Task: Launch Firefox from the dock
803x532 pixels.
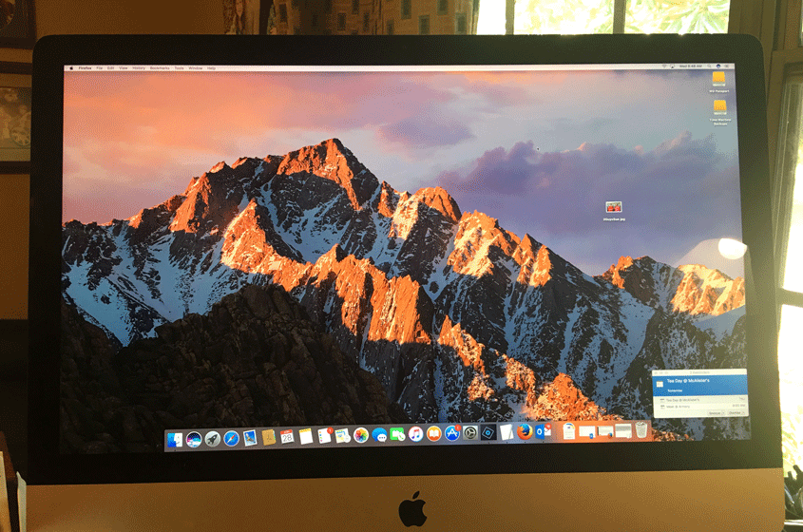Action: point(525,432)
